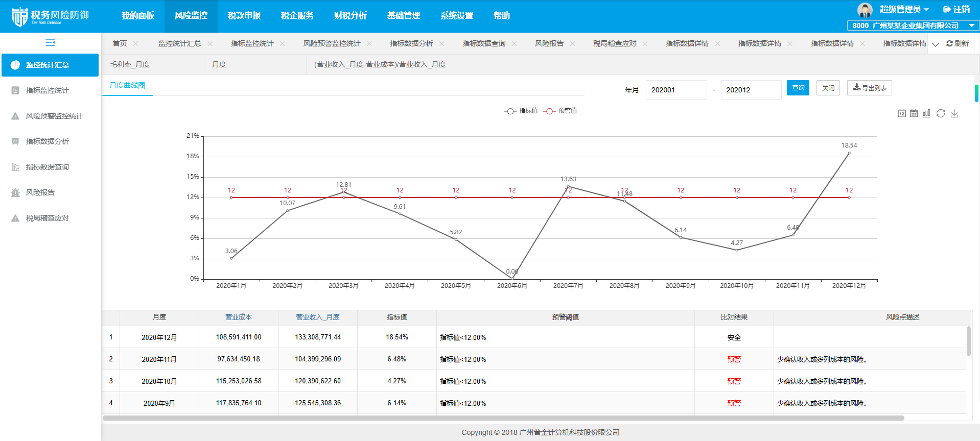Open 帮助 top menu

[x=502, y=16]
